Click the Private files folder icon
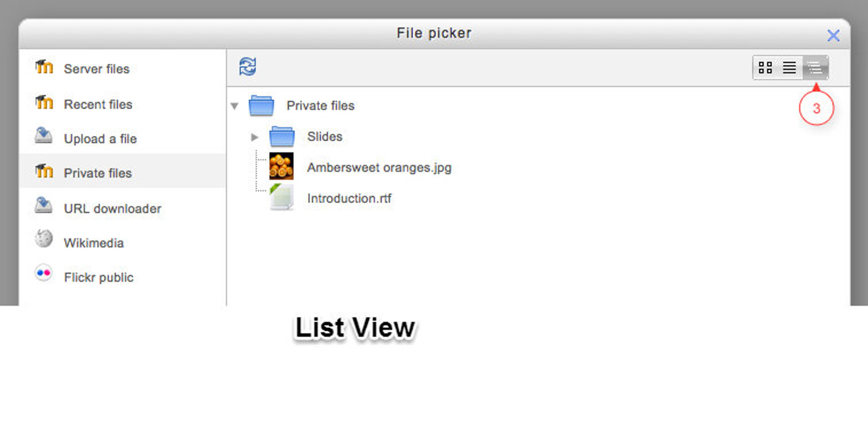This screenshot has height=441, width=868. 261,106
